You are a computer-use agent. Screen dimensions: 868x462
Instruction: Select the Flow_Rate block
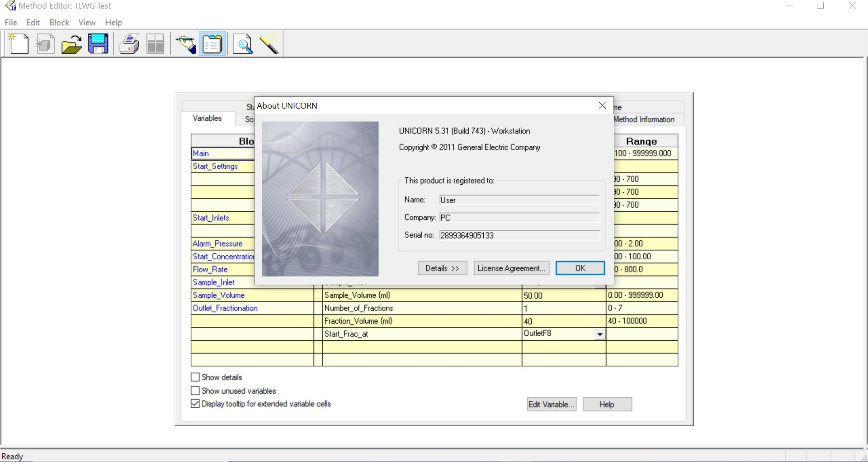coord(210,269)
